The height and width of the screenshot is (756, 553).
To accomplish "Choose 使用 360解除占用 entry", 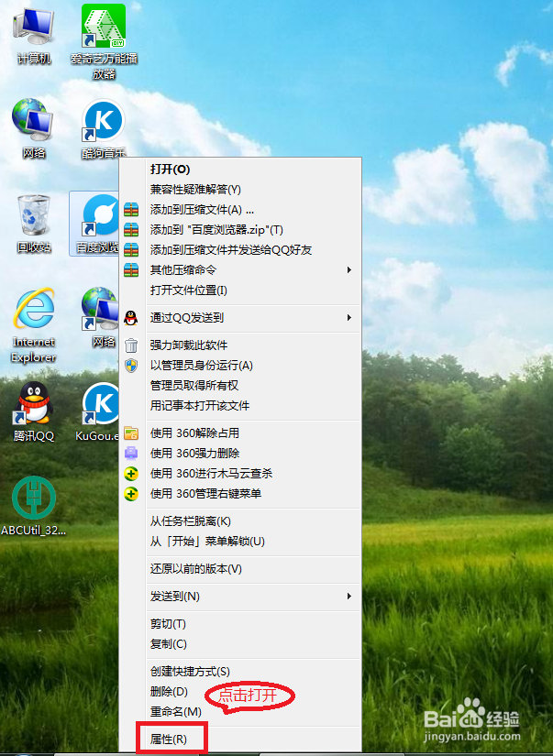I will coord(240,433).
